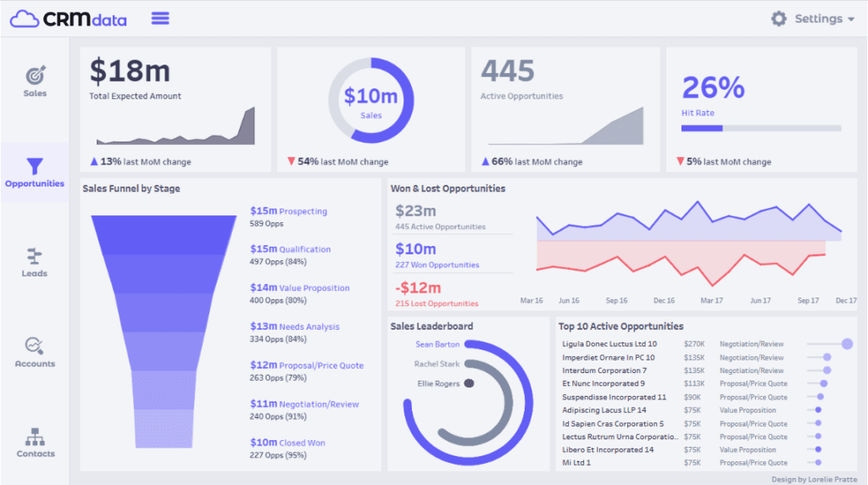This screenshot has height=485, width=868.
Task: Open the Leads signpost icon
Action: 35,256
